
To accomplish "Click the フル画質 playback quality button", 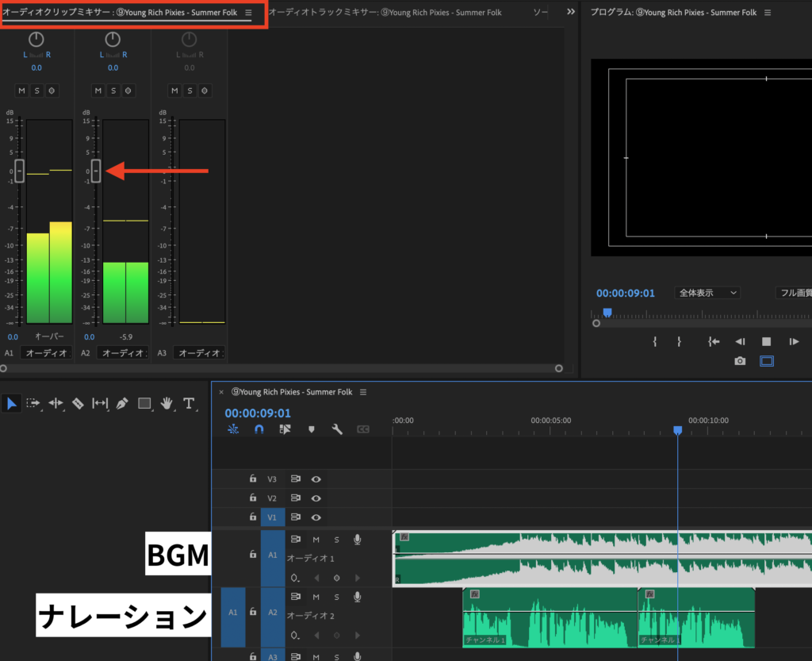I will tap(795, 292).
